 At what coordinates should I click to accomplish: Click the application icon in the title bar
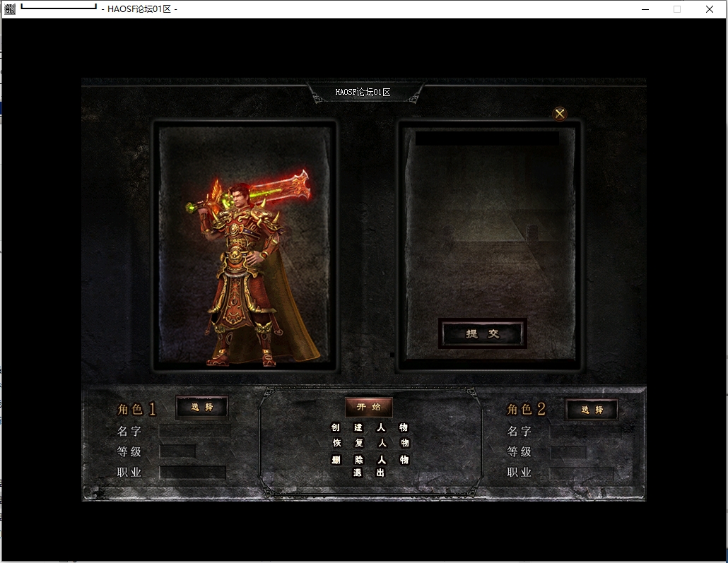point(9,9)
